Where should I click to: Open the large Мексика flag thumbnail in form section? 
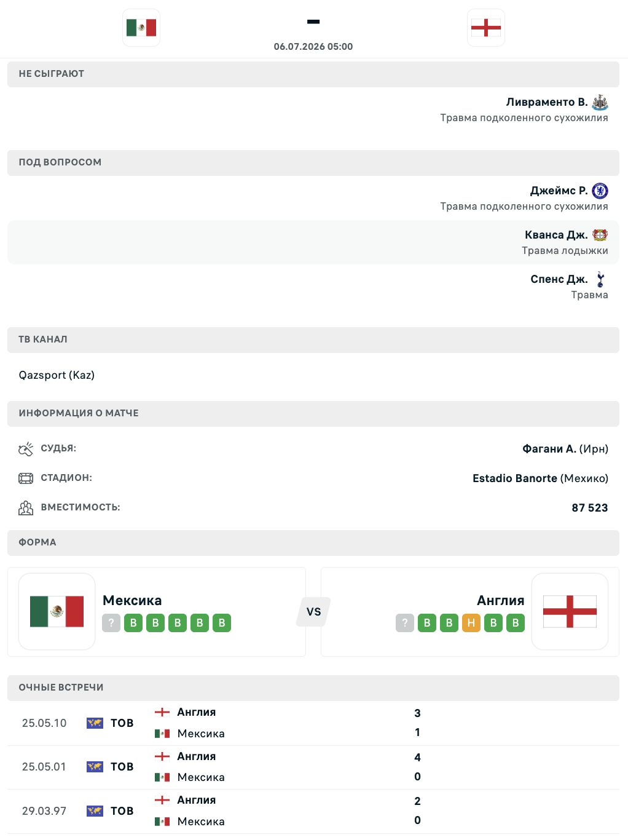(57, 611)
